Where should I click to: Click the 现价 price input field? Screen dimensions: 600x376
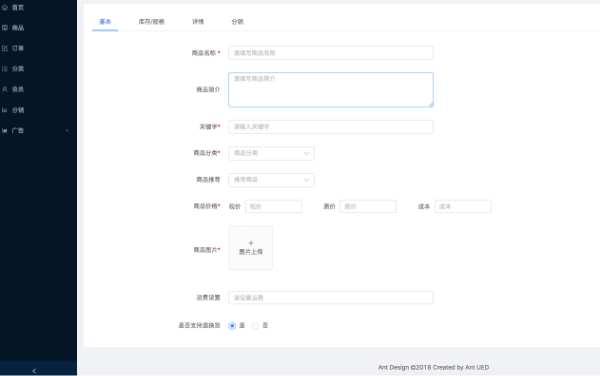point(274,206)
